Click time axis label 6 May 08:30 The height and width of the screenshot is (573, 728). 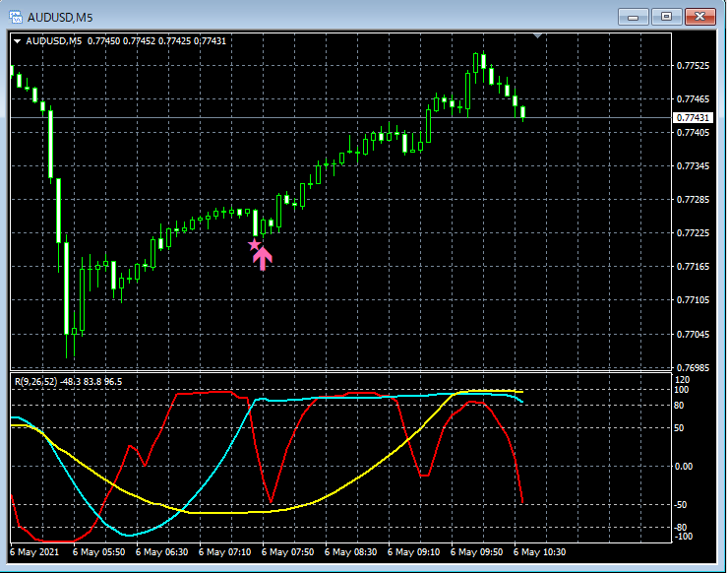350,552
